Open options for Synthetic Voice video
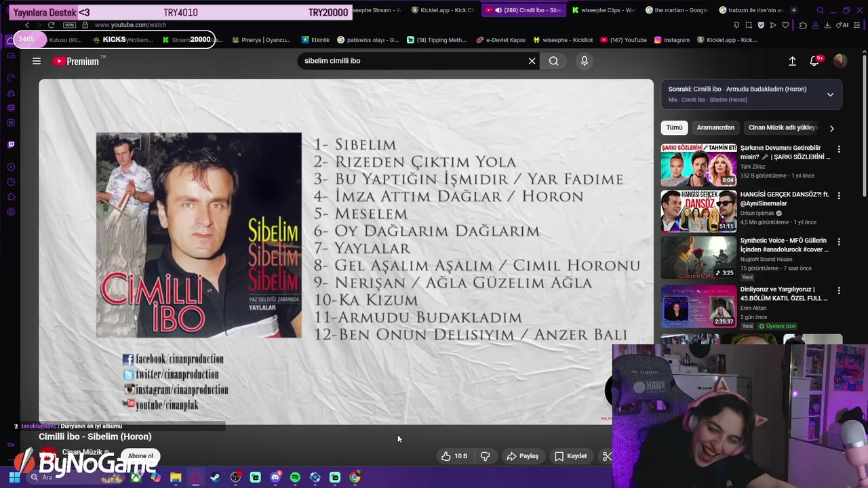This screenshot has width=868, height=488. [839, 241]
